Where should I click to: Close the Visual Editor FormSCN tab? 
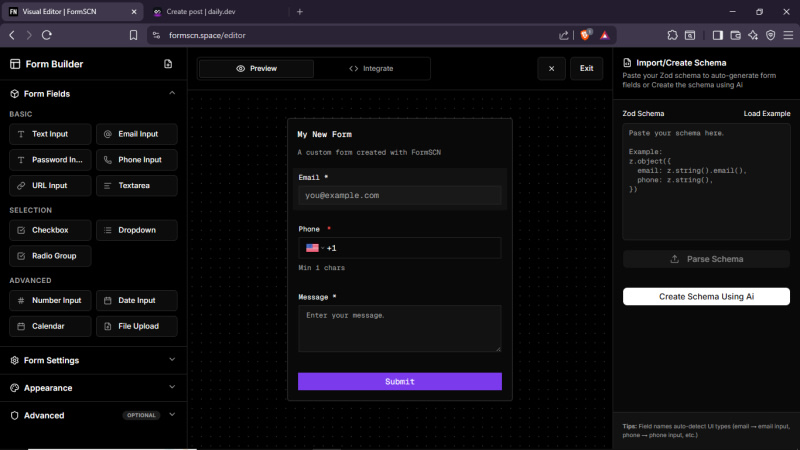coord(134,12)
